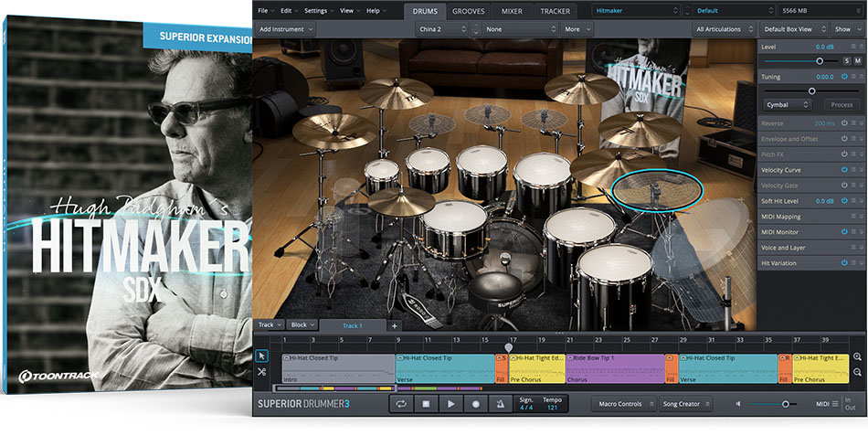Select the arrow pointer tool

pyautogui.click(x=262, y=356)
